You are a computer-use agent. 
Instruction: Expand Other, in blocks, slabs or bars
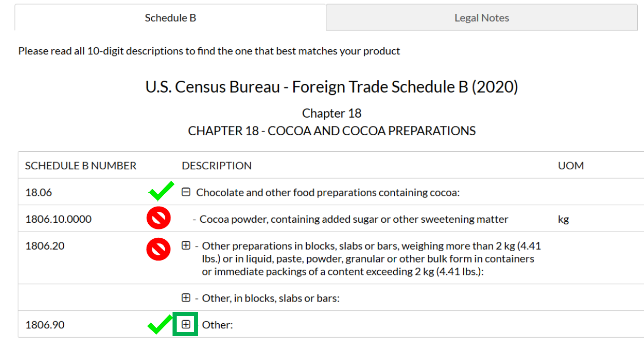click(x=186, y=298)
